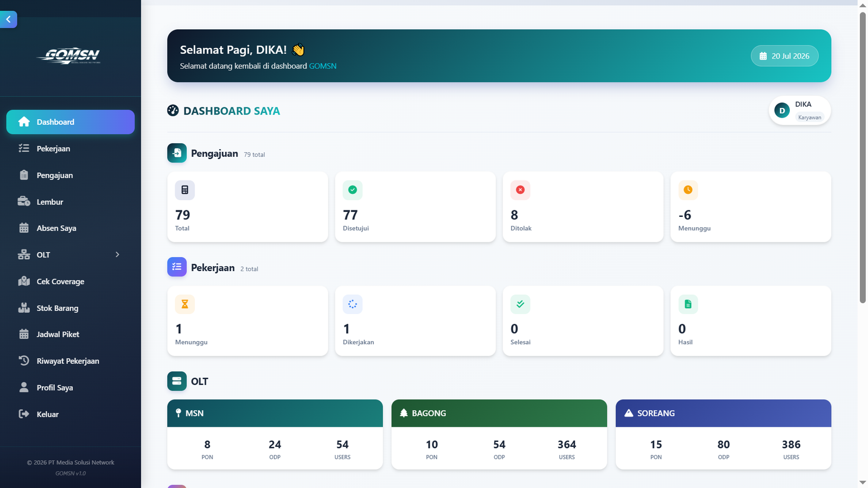Select Keluar to log out
The height and width of the screenshot is (488, 868).
71,414
